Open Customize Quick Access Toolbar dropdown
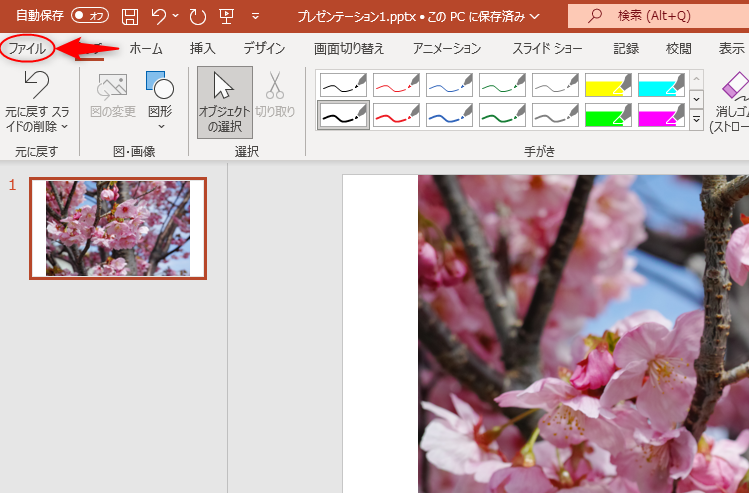 point(256,16)
